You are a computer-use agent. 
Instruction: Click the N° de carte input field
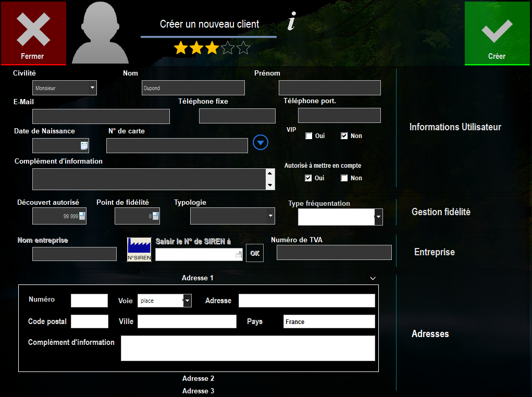[177, 145]
